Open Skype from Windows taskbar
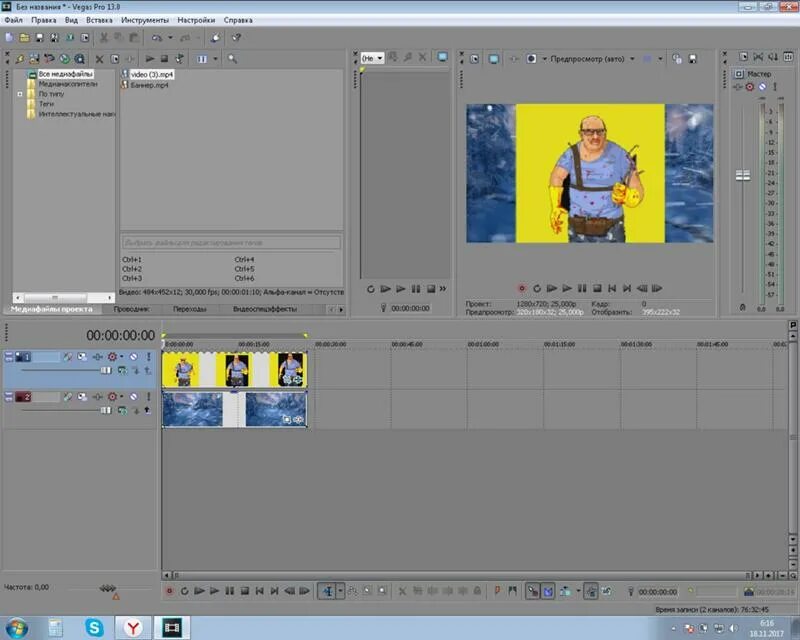The width and height of the screenshot is (800, 640). coord(95,627)
